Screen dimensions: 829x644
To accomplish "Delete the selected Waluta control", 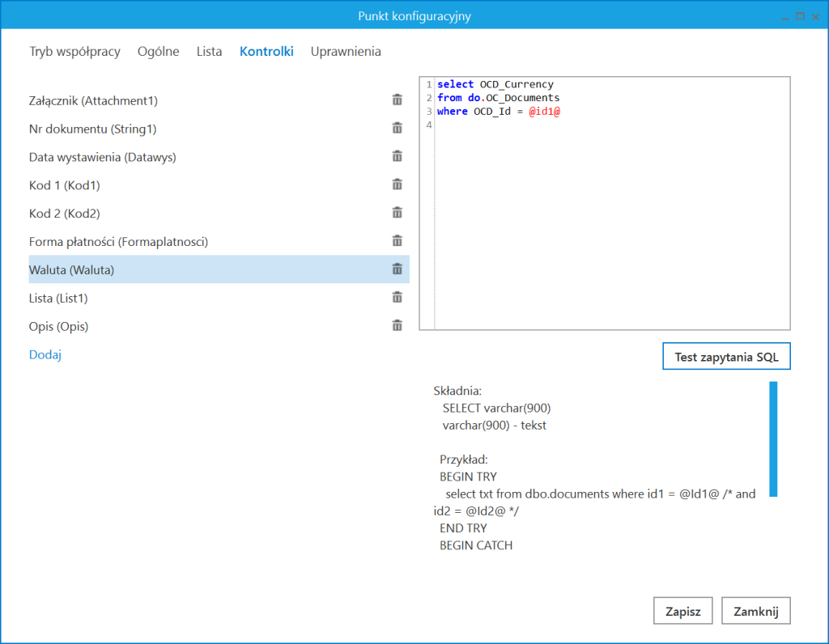I will click(397, 269).
